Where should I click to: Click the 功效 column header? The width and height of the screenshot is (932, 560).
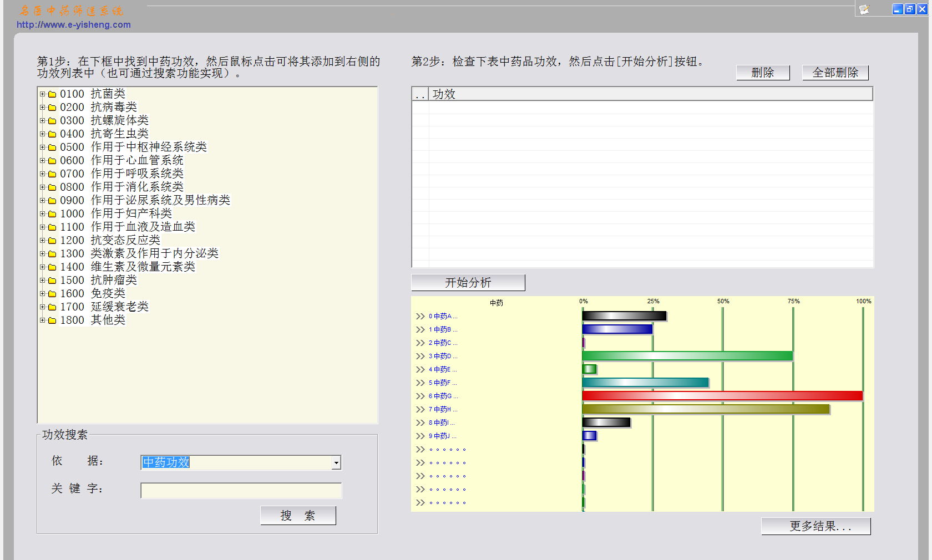pos(650,94)
